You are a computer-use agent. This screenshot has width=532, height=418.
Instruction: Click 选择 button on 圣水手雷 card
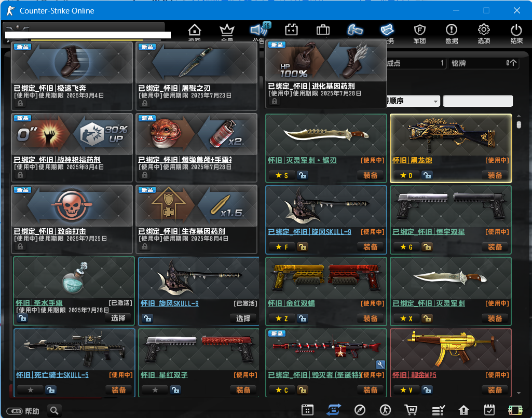(118, 318)
